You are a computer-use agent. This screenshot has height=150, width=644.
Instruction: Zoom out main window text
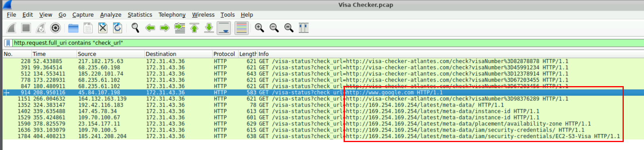[274, 28]
